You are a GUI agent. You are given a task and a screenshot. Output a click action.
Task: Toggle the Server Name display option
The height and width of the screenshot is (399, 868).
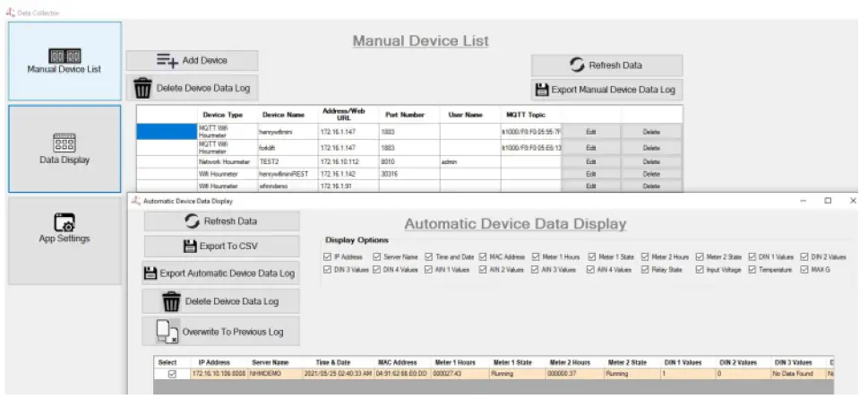[x=376, y=257]
